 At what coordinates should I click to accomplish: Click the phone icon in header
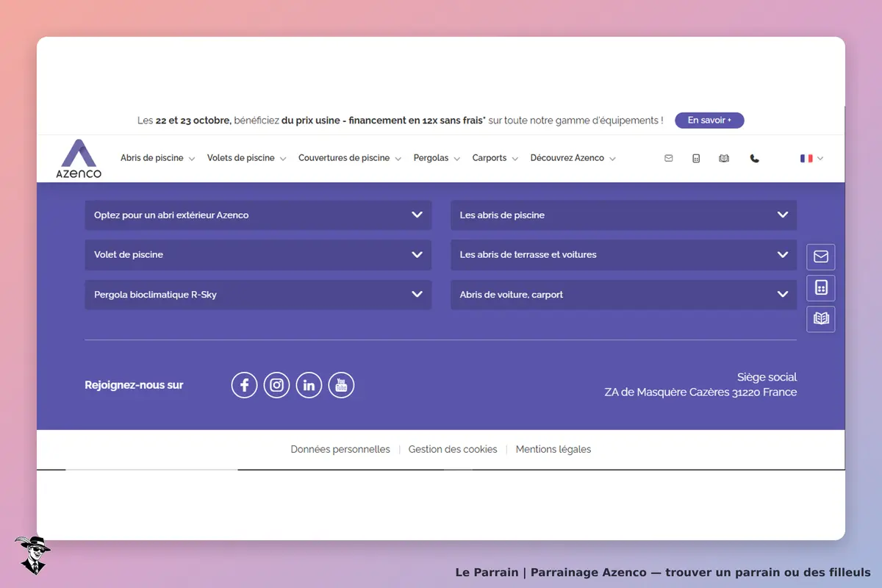tap(754, 158)
